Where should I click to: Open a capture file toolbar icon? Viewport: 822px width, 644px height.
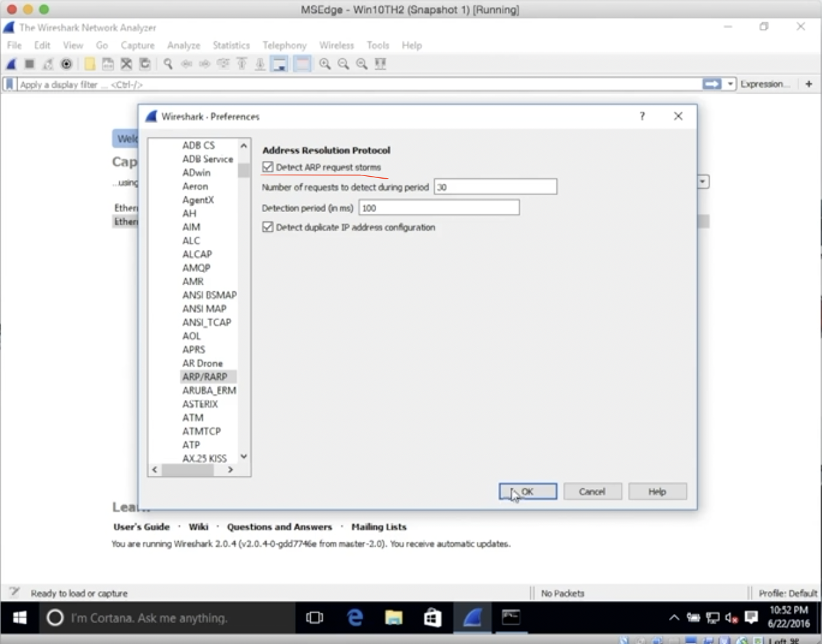coord(90,64)
